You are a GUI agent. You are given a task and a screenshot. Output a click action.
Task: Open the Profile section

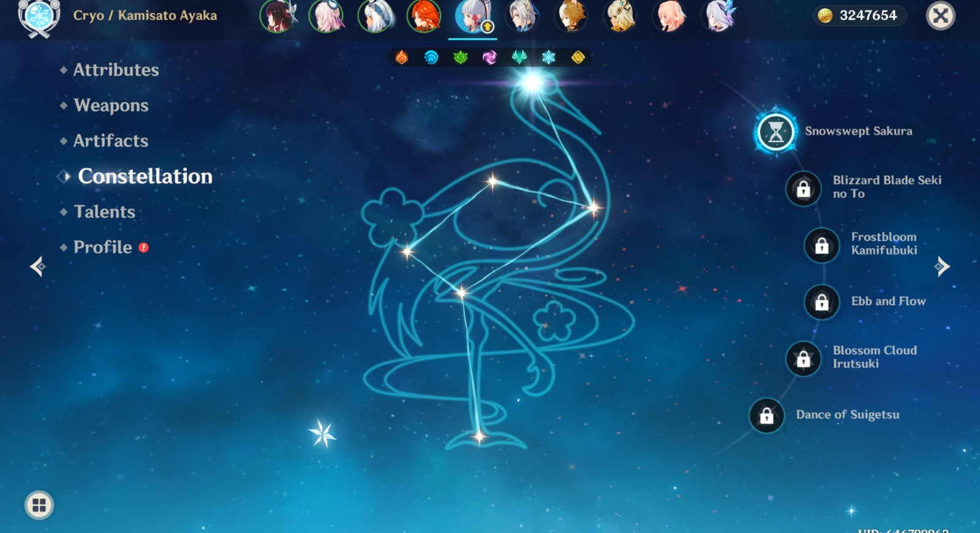(103, 247)
